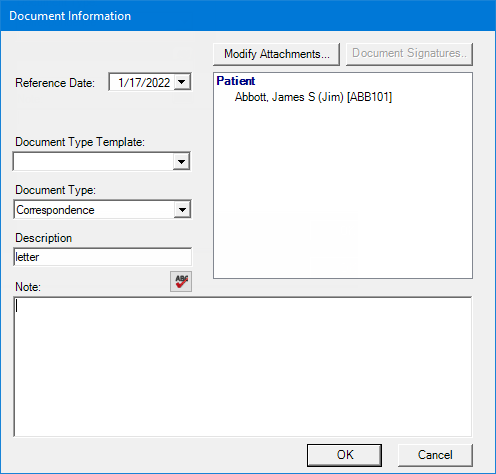
Task: Click the Document Signatures button
Action: click(409, 54)
